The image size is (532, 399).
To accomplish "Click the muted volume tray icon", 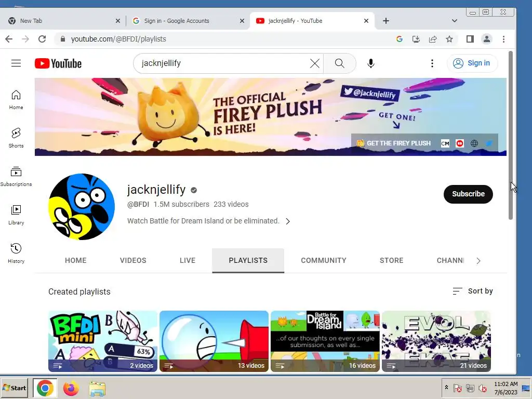I will coord(482,388).
